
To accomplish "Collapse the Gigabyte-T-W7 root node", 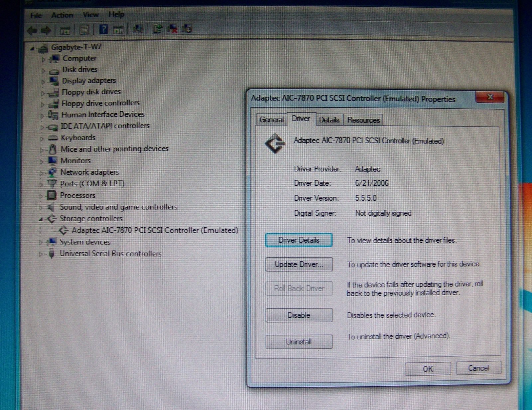I will point(32,49).
